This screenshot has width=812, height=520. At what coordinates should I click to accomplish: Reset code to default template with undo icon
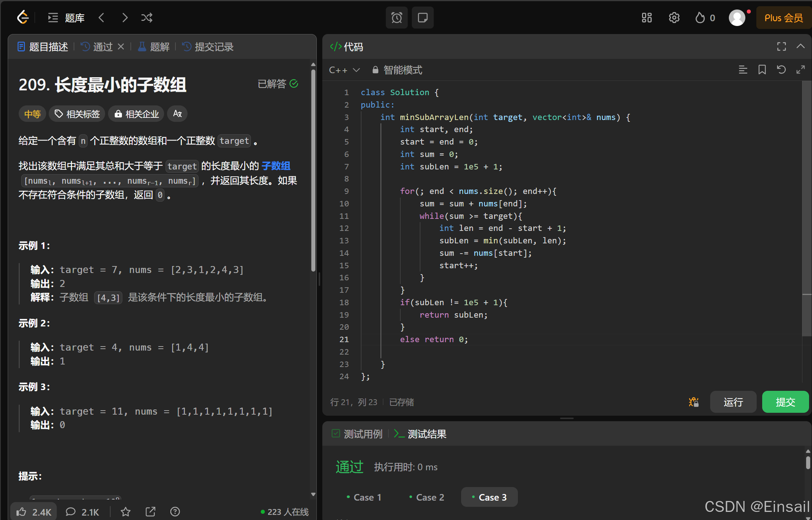coord(781,70)
